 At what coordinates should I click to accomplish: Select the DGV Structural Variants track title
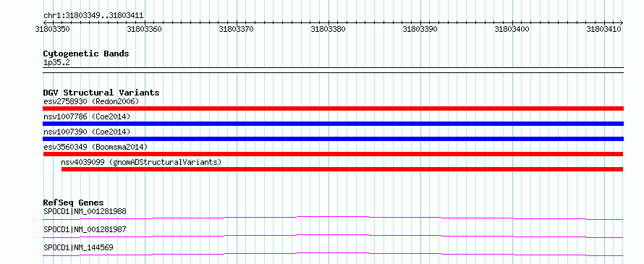(x=101, y=93)
